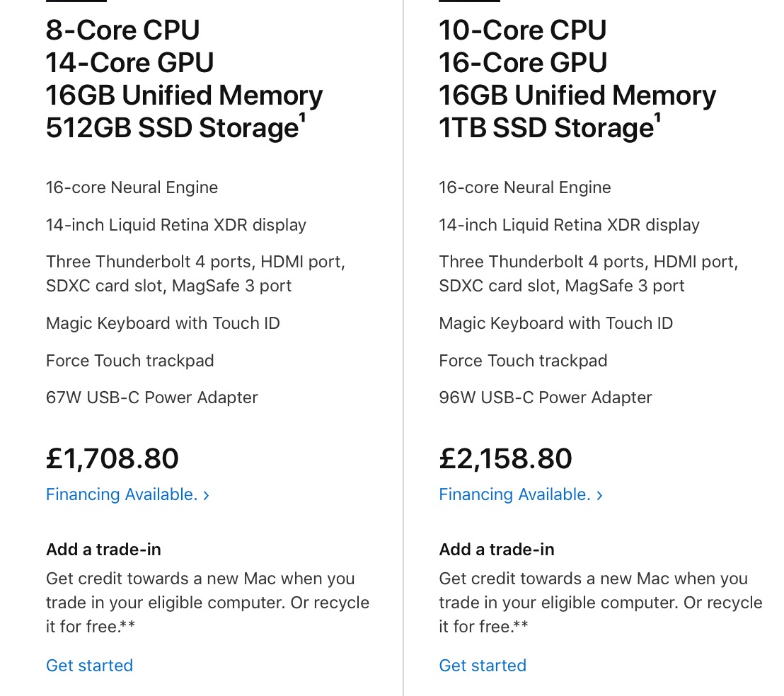Click the 14-Core GPU heading text
Viewport: 784px width, 696px height.
129,63
